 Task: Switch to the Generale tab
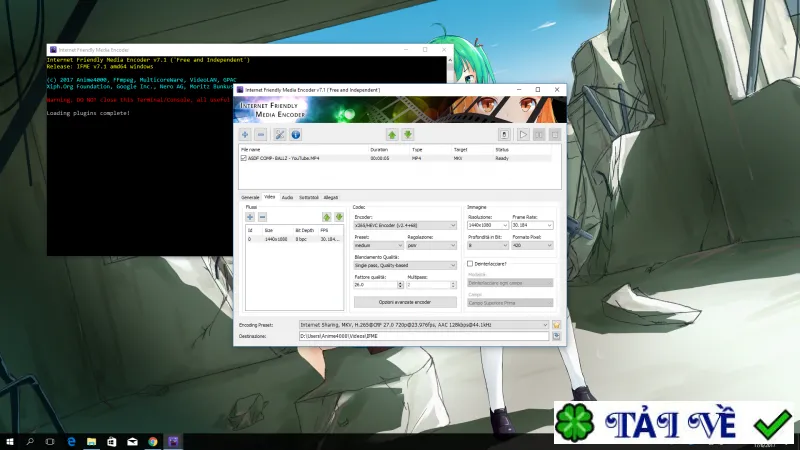tap(250, 197)
